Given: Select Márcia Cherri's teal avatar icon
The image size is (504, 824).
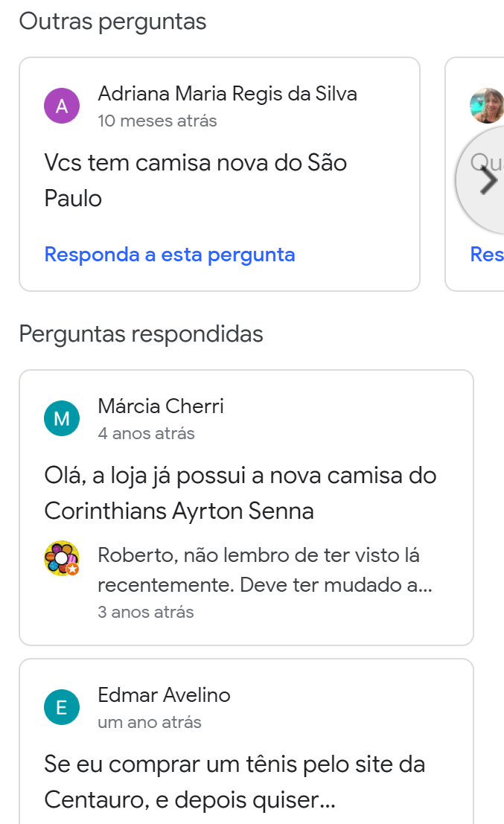Looking at the screenshot, I should click(62, 418).
